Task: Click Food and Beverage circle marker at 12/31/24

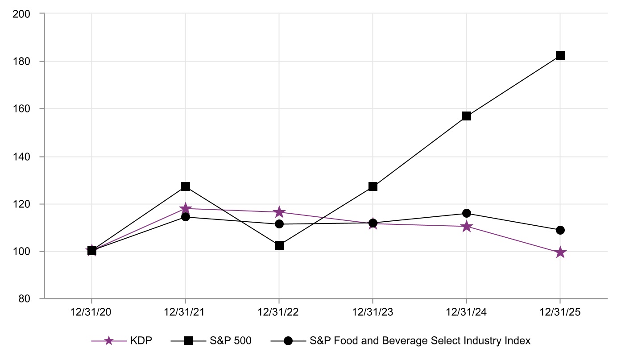Action: (467, 213)
